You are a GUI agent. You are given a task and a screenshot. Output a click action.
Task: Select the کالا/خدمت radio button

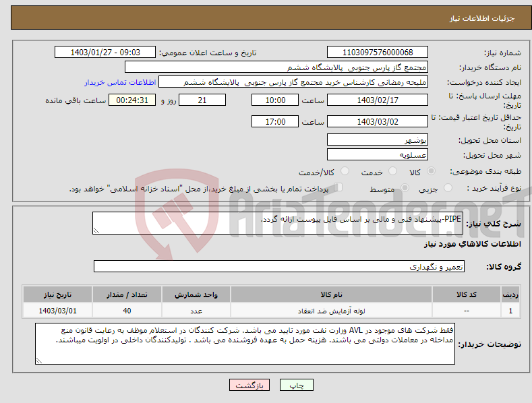(345, 171)
